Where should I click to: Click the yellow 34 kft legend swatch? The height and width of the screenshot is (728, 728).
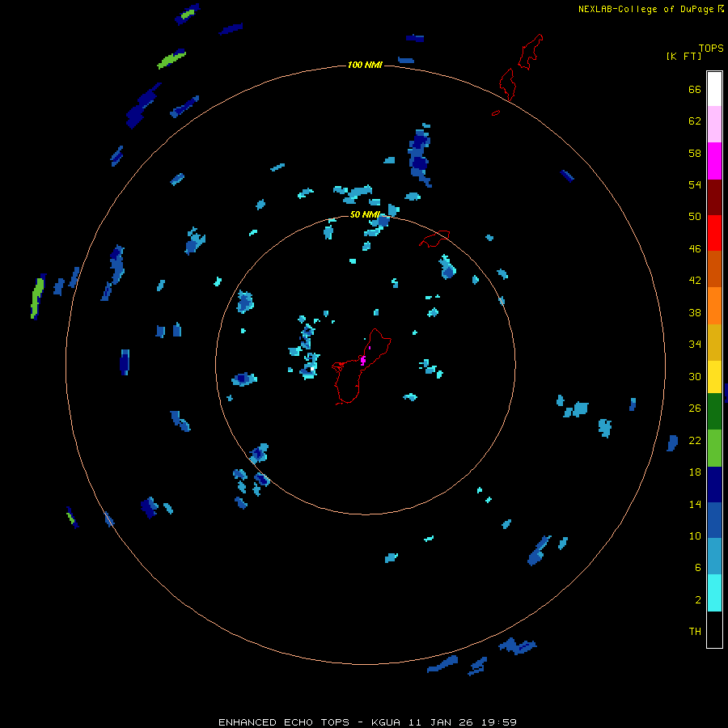click(x=714, y=377)
